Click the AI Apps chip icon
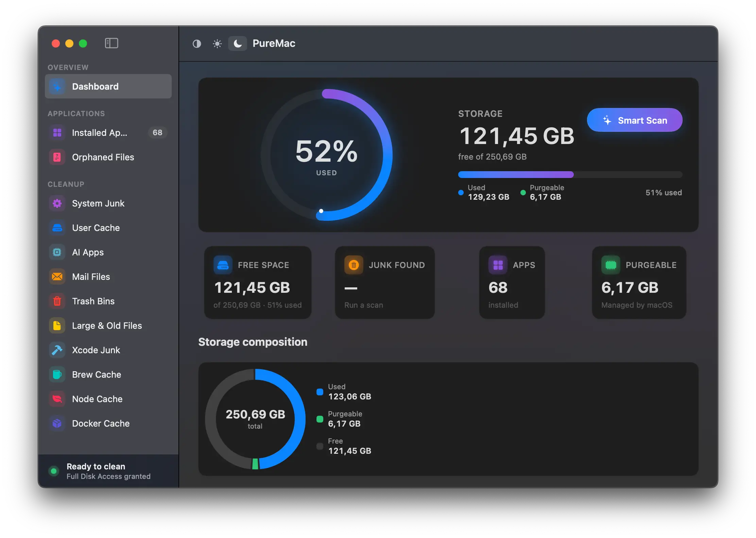 (57, 252)
